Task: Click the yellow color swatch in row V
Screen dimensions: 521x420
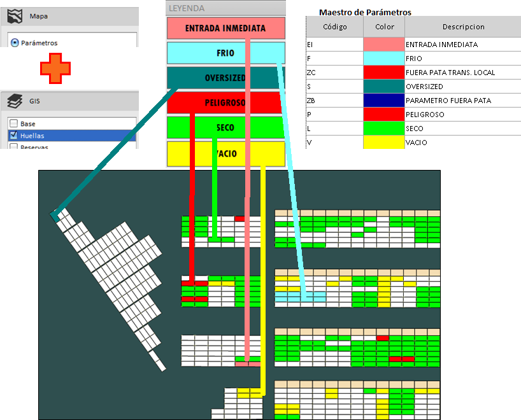Action: pyautogui.click(x=383, y=143)
